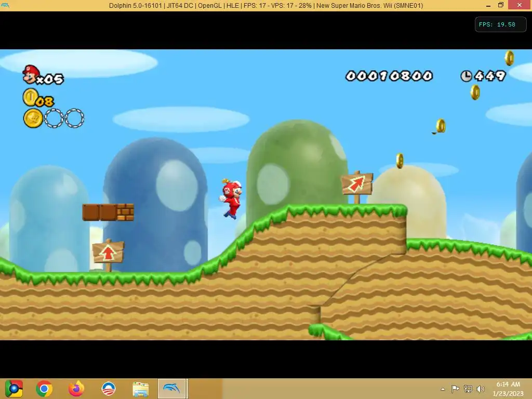Click the floating coin just below the timer

(x=475, y=92)
